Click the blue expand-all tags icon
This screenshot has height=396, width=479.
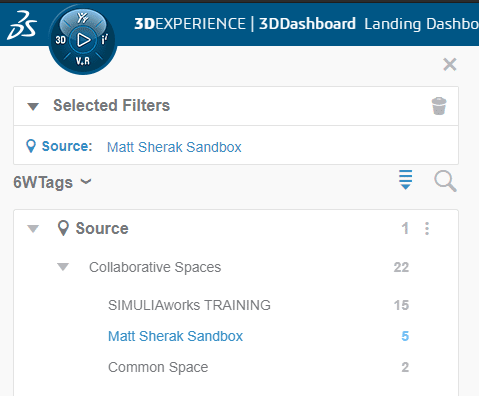tap(405, 180)
